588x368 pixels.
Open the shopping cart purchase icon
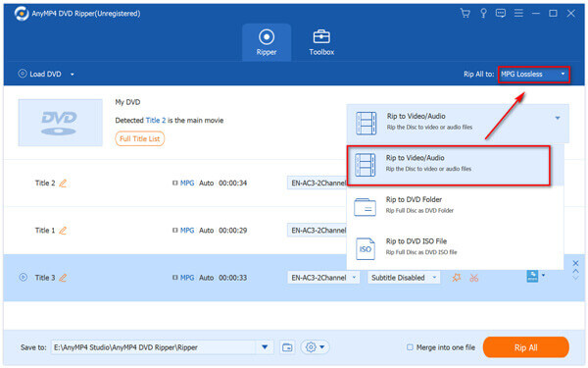click(x=465, y=13)
